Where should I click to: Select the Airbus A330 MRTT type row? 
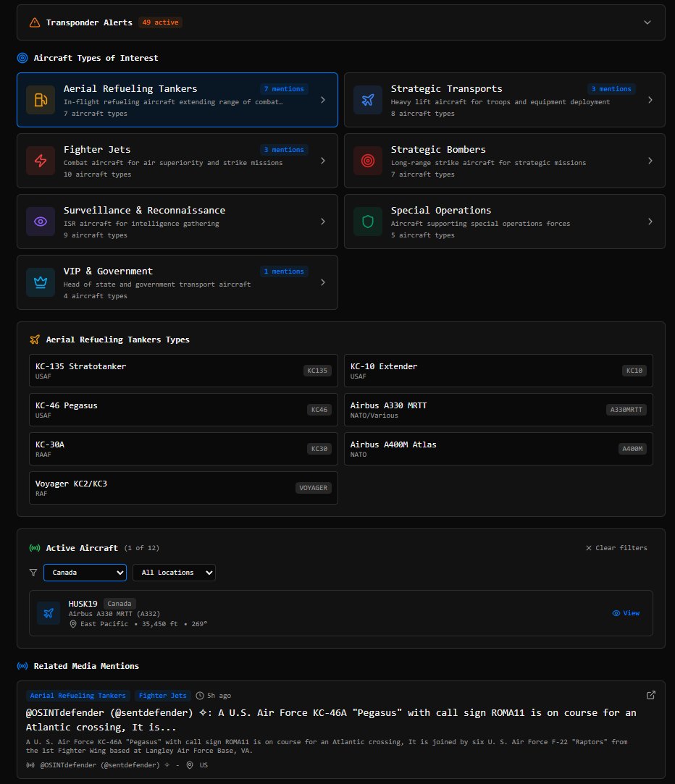[498, 410]
